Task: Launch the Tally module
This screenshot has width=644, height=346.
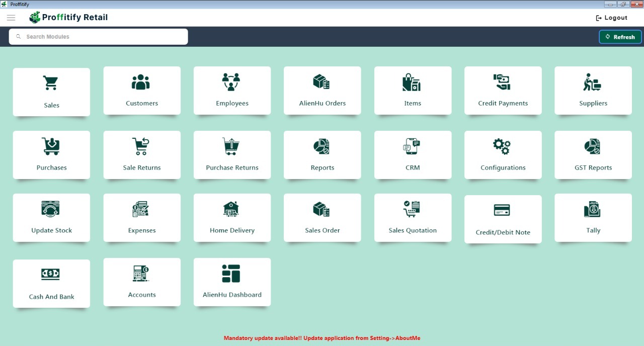Action: point(593,218)
